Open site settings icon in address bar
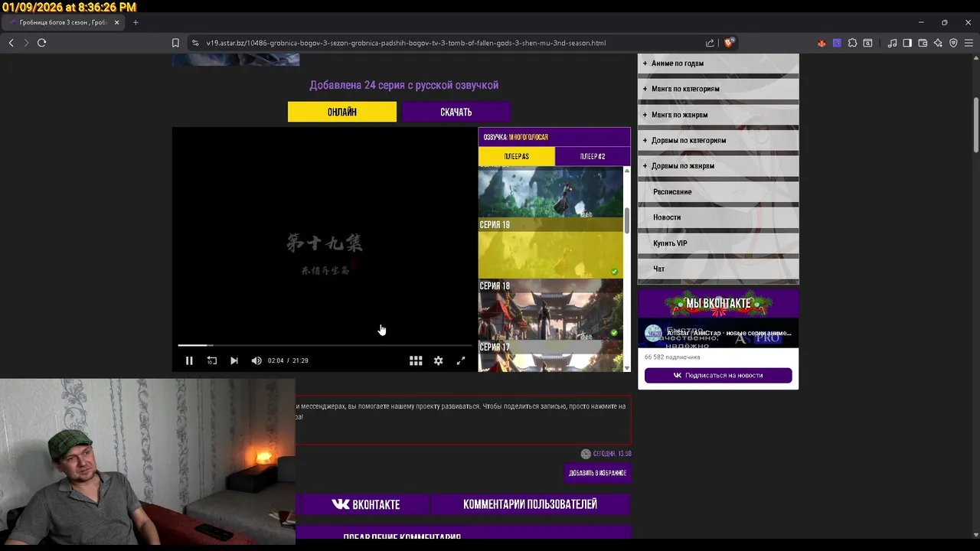 click(195, 43)
